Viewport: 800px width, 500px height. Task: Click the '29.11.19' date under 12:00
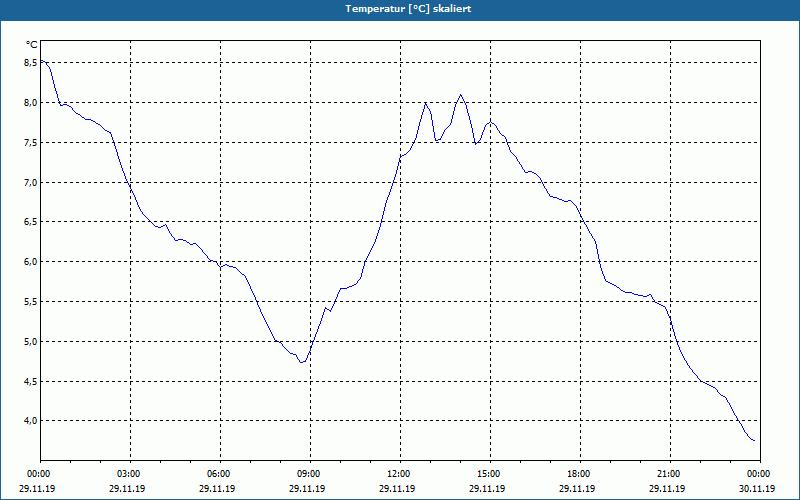coord(397,488)
